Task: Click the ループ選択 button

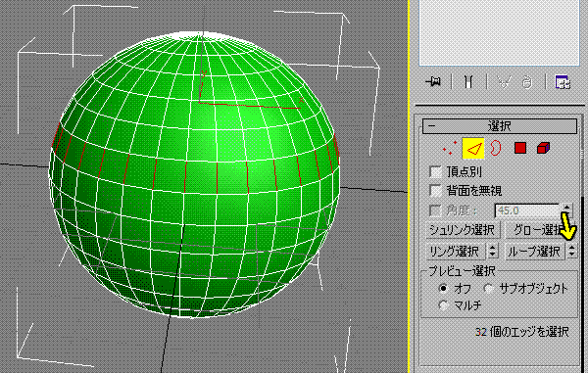Action: [535, 252]
